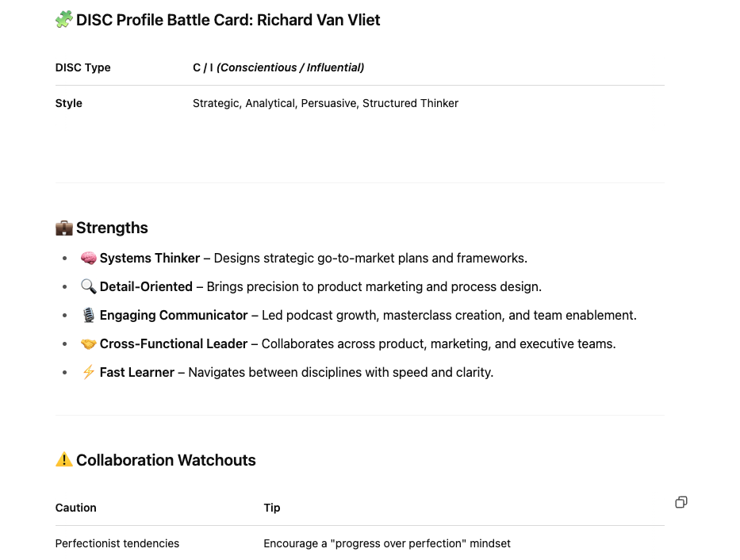Click the DISC Type row label
740x560 pixels.
pyautogui.click(x=82, y=67)
